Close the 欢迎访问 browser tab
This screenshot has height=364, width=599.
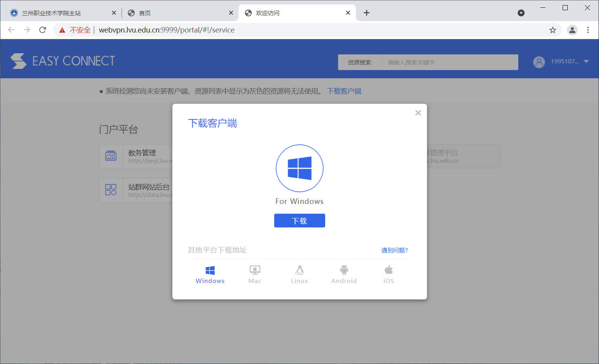click(348, 13)
